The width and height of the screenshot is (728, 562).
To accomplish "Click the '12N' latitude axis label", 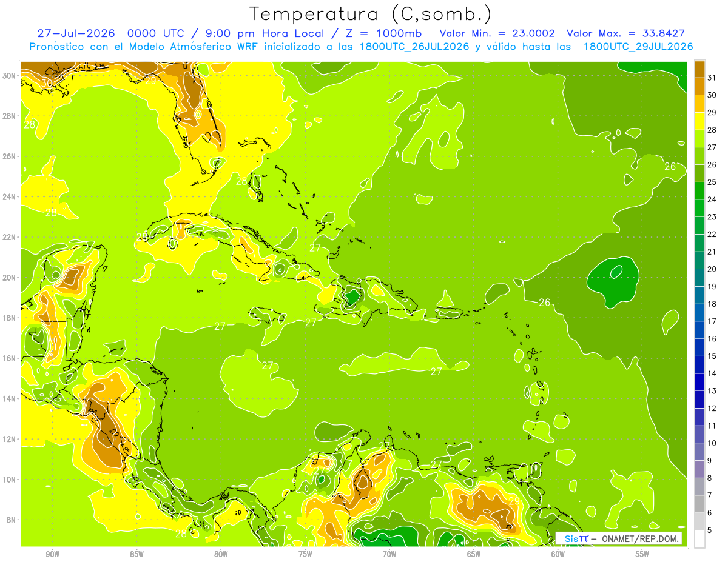I will click(10, 439).
